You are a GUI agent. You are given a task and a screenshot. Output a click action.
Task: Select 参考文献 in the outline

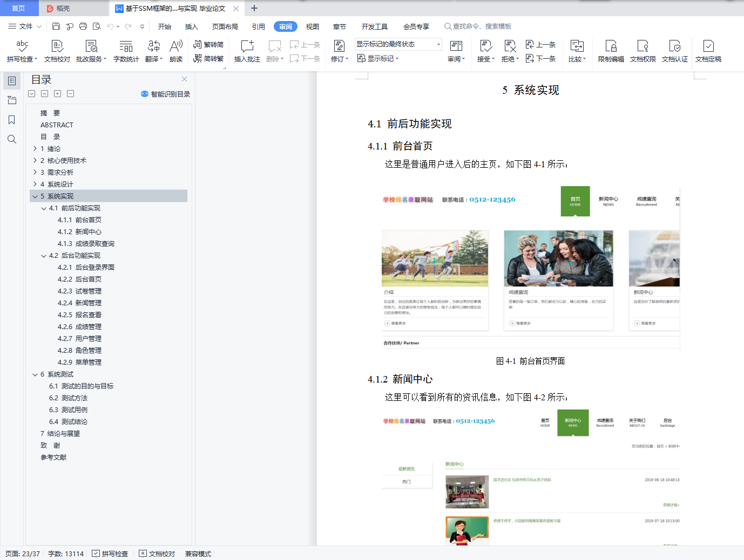[53, 457]
